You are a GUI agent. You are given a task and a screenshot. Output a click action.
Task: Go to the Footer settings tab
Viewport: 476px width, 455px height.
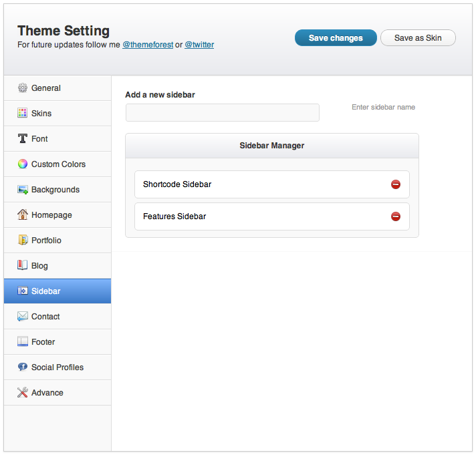57,342
